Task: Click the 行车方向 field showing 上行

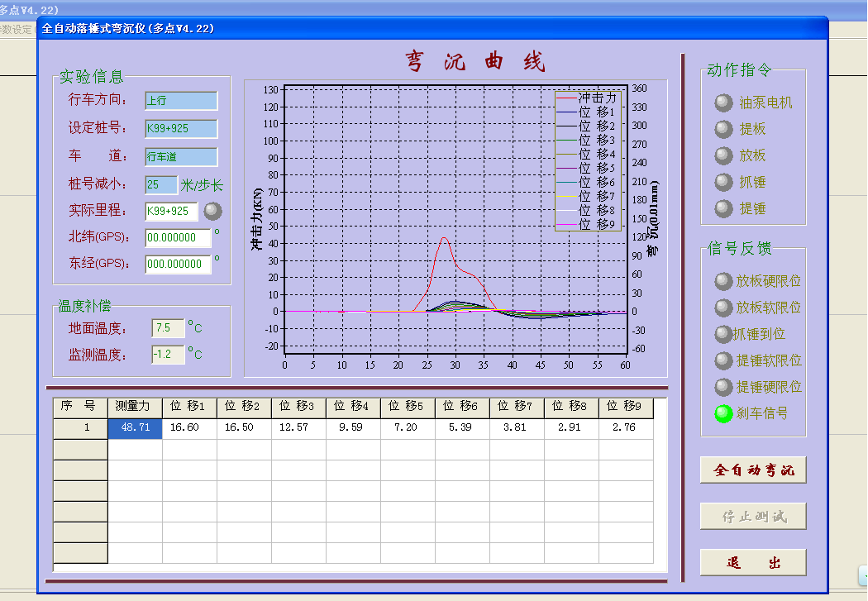Action: click(181, 101)
